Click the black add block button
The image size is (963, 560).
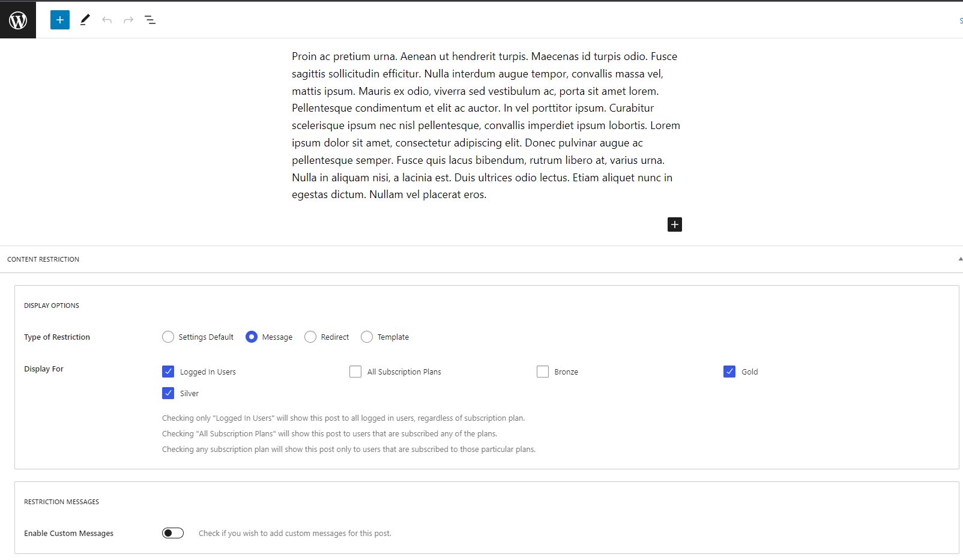(x=675, y=224)
